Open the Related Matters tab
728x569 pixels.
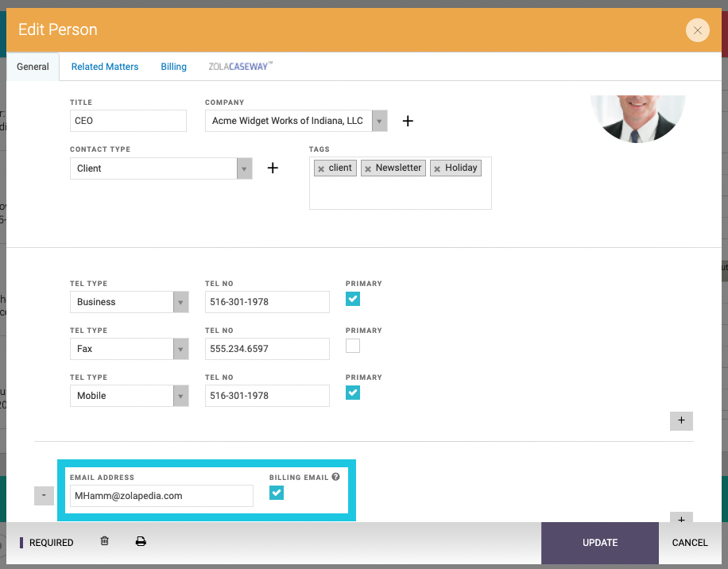pyautogui.click(x=105, y=67)
